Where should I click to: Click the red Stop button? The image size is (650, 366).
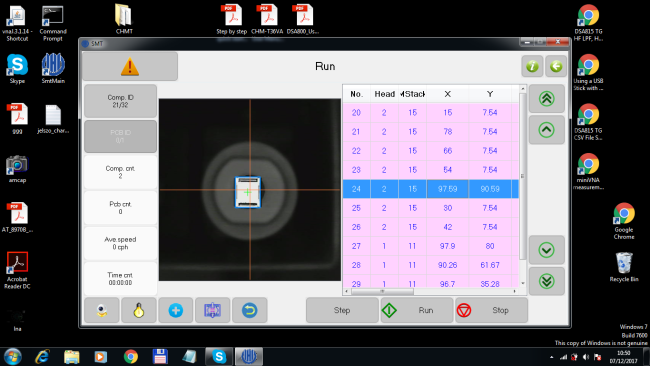coord(491,310)
